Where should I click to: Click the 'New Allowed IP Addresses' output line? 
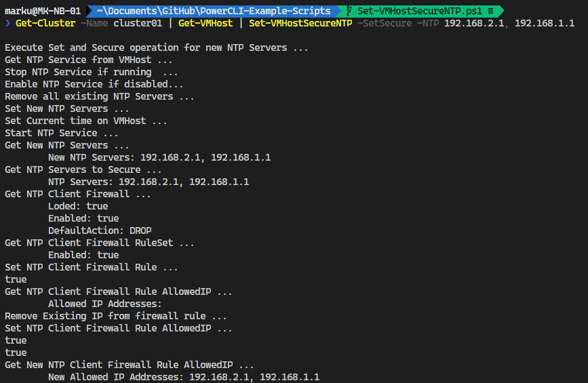184,377
